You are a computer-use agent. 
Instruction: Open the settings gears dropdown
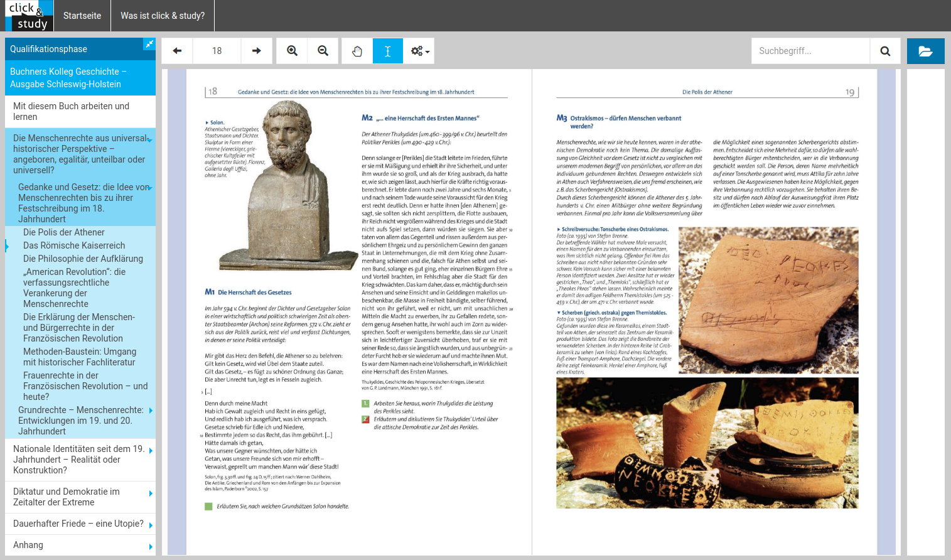419,51
